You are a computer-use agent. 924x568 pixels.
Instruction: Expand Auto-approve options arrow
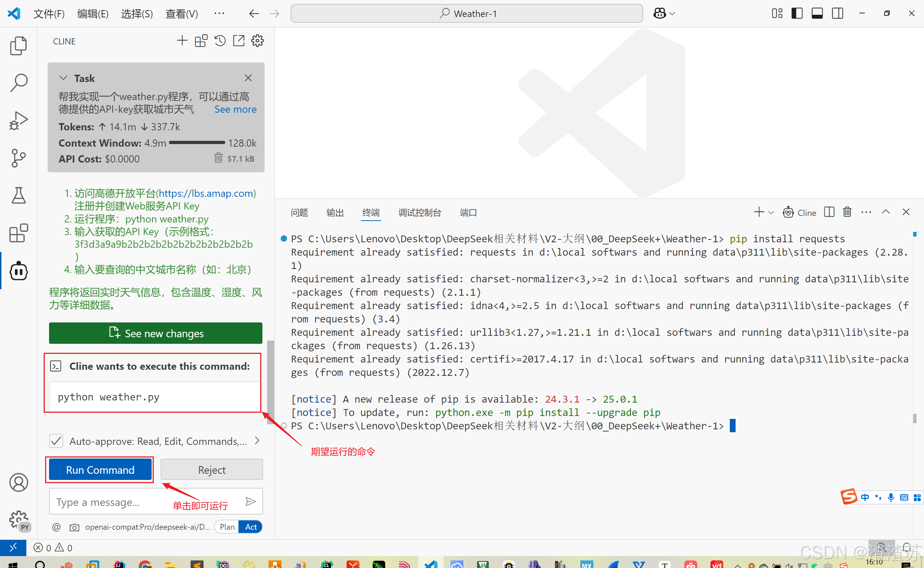click(x=257, y=441)
